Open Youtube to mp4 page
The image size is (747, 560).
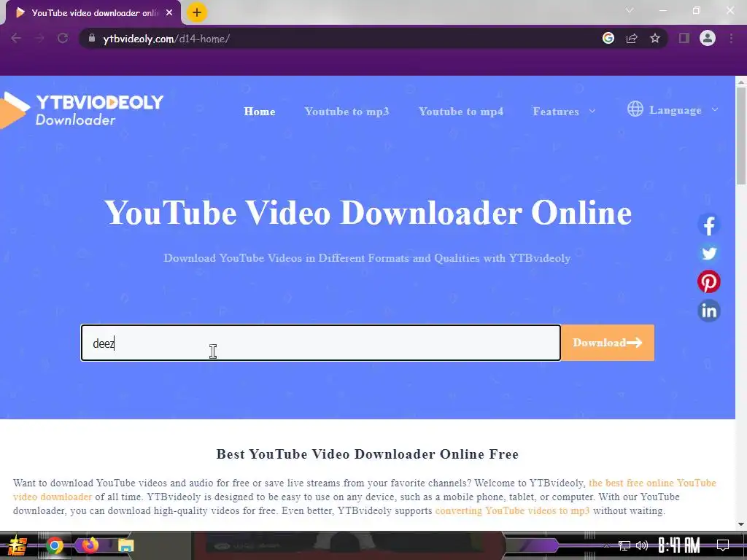461,112
